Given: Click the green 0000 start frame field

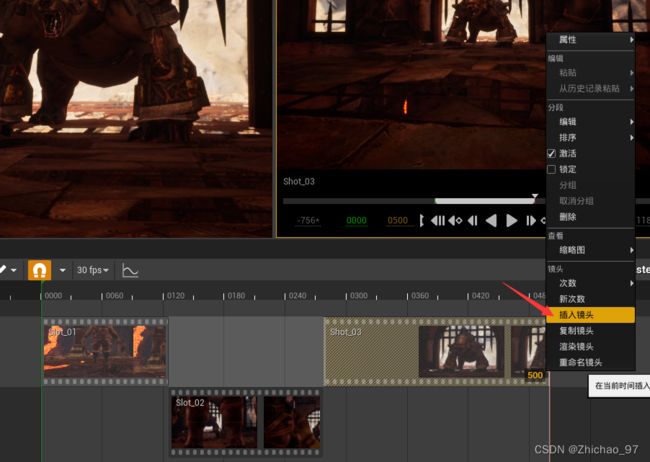Looking at the screenshot, I should 357,221.
